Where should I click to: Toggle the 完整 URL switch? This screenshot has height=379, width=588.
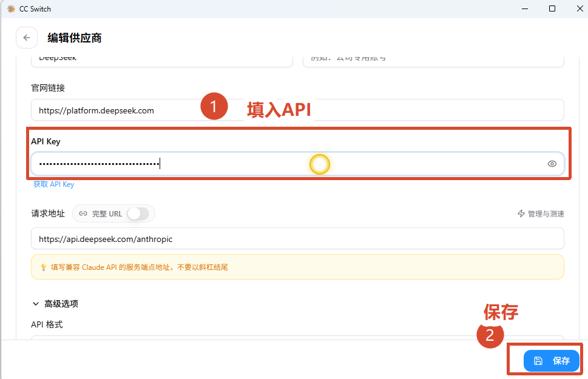(x=138, y=213)
